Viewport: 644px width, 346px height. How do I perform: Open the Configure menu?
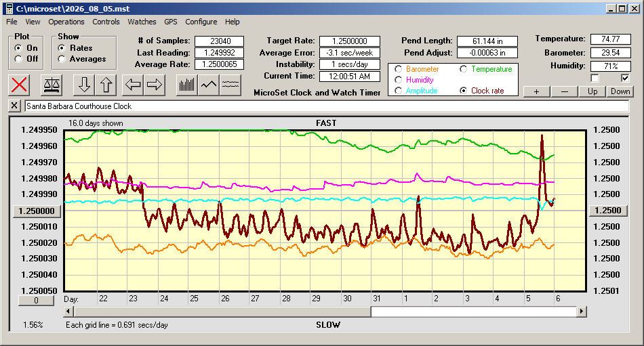coord(201,22)
